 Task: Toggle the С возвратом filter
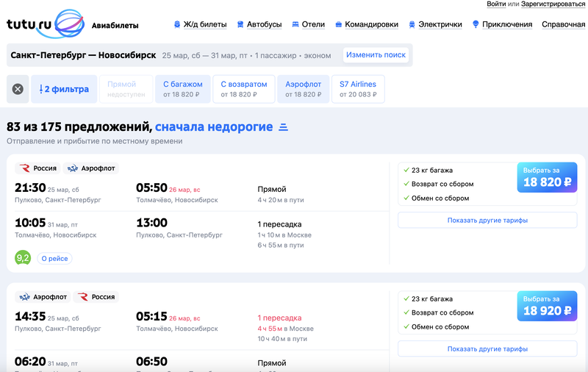tap(244, 89)
